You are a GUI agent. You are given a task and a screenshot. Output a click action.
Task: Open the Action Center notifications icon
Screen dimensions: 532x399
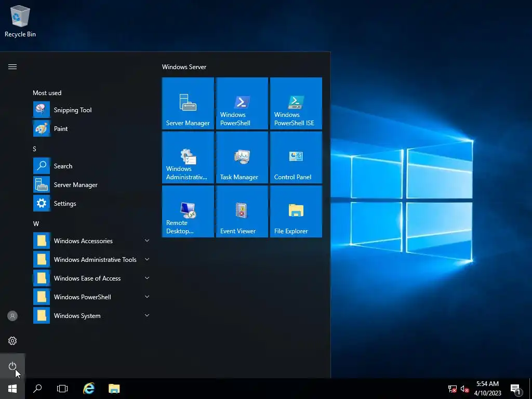tap(516, 389)
